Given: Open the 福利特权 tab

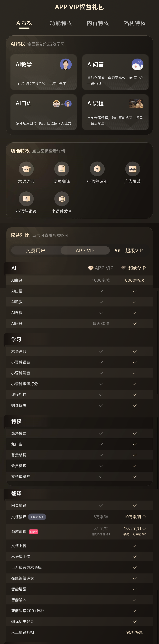Looking at the screenshot, I should 134,23.
